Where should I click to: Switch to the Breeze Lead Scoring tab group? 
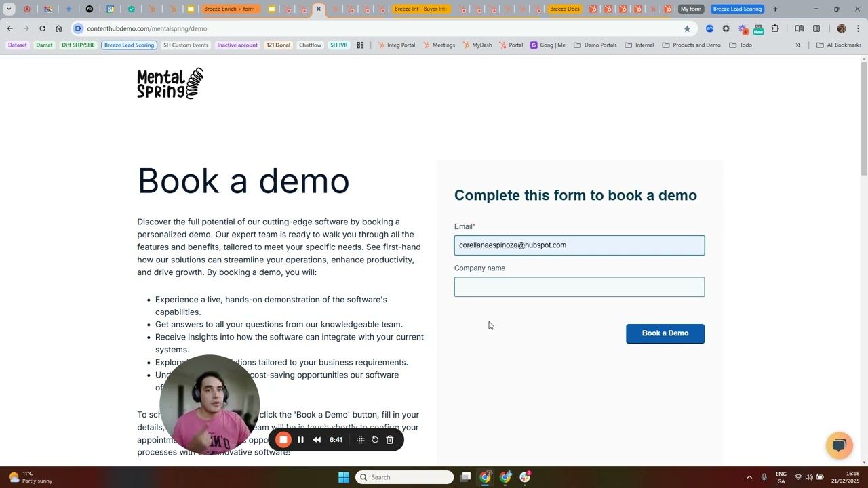[737, 9]
